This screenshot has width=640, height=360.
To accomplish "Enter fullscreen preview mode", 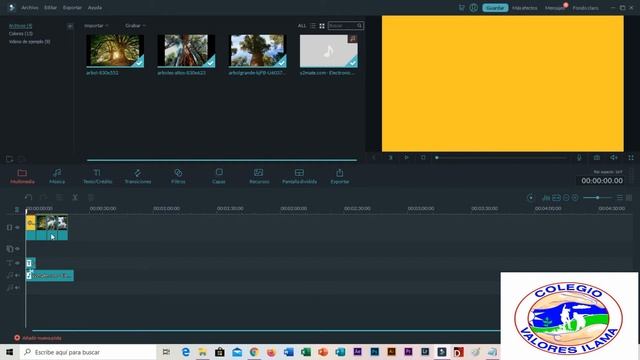I will (x=631, y=158).
